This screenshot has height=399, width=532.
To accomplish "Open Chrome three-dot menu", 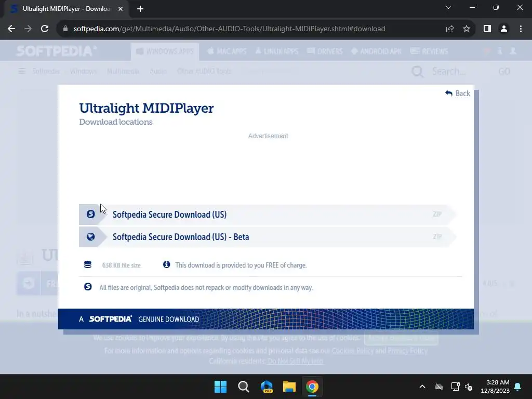I will click(x=521, y=29).
